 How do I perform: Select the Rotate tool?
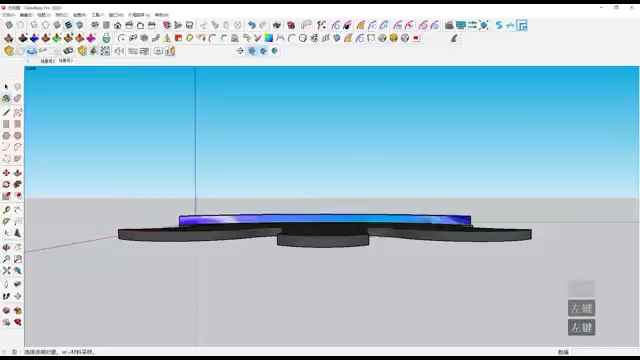click(x=6, y=184)
